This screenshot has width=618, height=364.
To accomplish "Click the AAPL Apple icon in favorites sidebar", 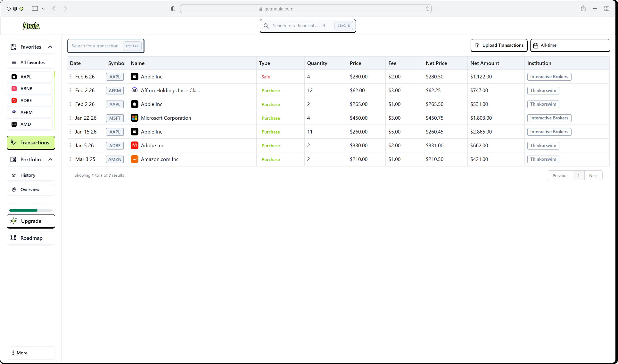I will tap(14, 77).
